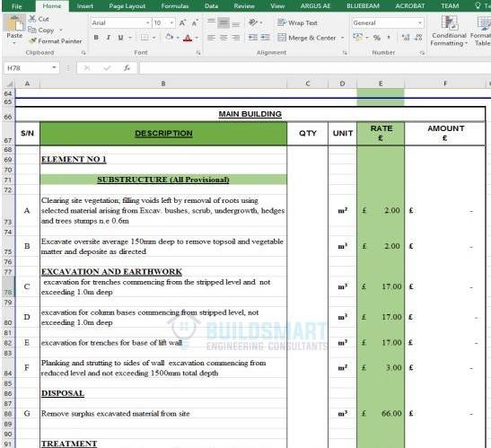Select column B header

tap(163, 83)
